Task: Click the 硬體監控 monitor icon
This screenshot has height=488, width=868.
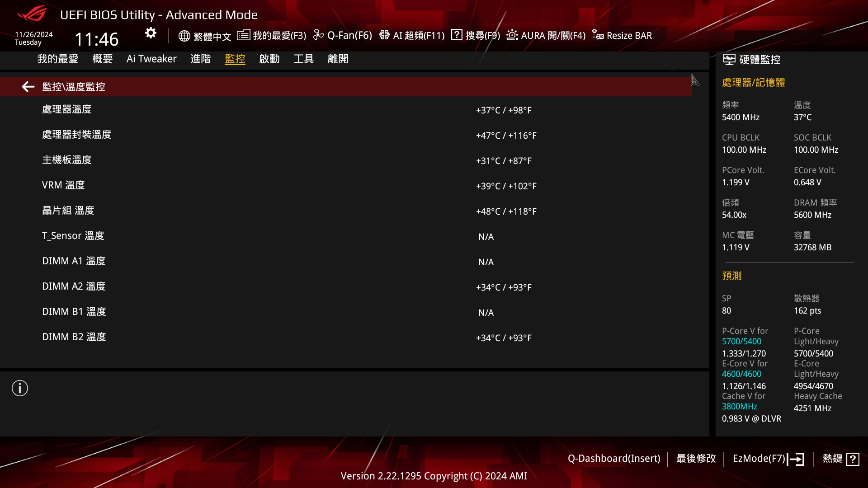Action: (729, 60)
